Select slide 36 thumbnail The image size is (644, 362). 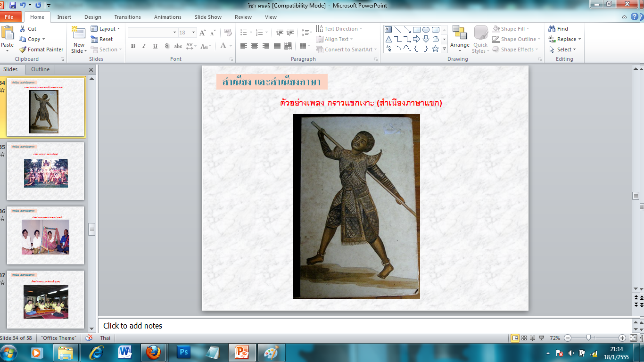point(45,235)
